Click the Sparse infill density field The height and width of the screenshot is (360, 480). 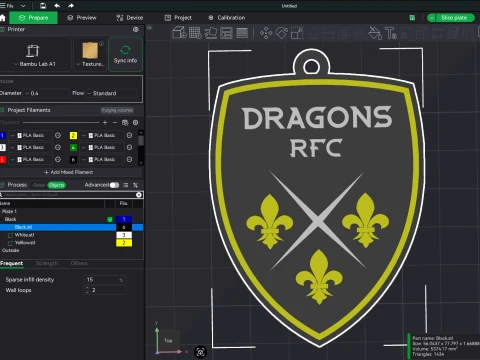pyautogui.click(x=105, y=280)
